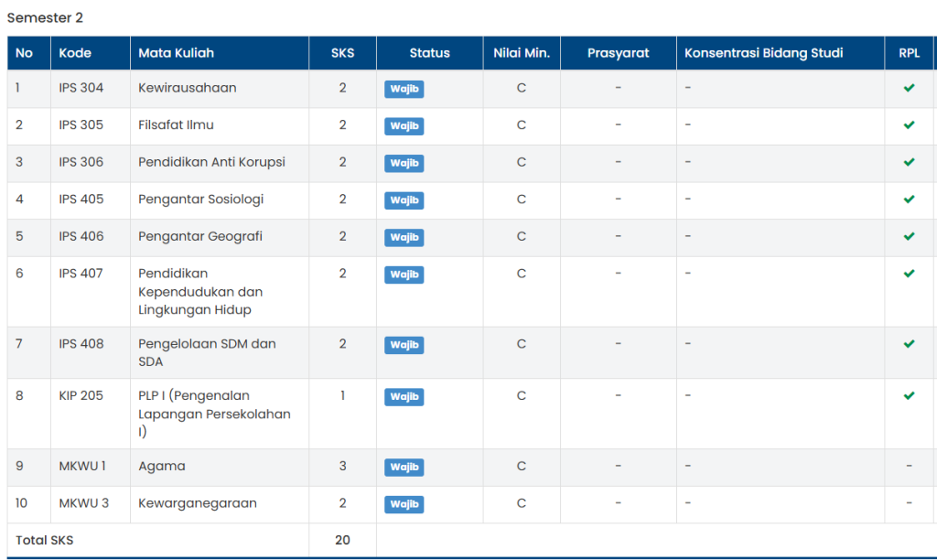Click the Wajib badge for Agama
This screenshot has height=560, width=937.
(x=404, y=467)
